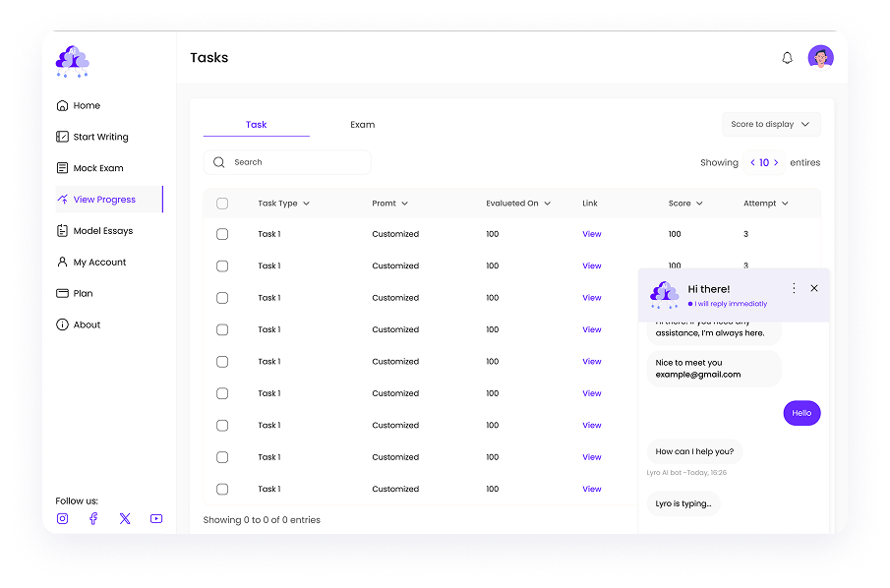The width and height of the screenshot is (890, 588).
Task: Select View Progress in the sidebar
Action: point(109,200)
